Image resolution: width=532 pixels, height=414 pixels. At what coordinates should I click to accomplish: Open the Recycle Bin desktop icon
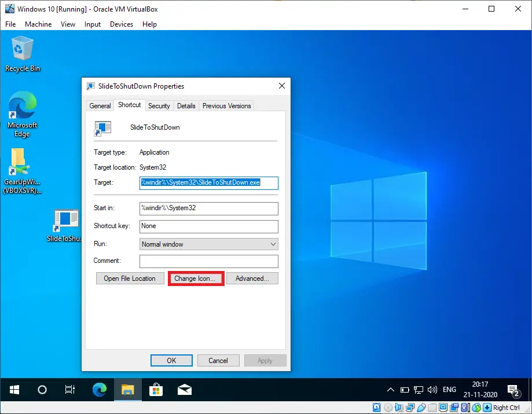pos(23,54)
